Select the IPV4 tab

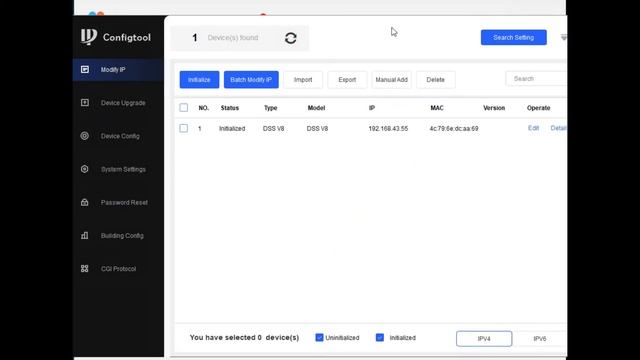(484, 339)
